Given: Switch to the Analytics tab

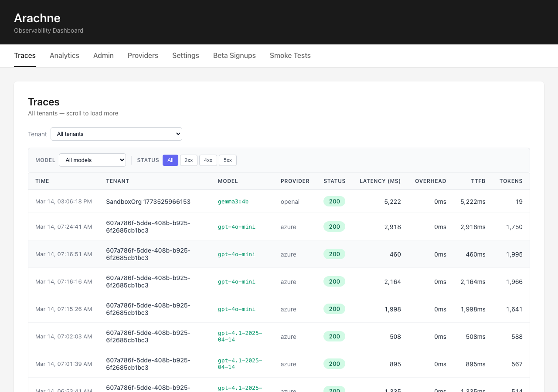Looking at the screenshot, I should point(64,55).
